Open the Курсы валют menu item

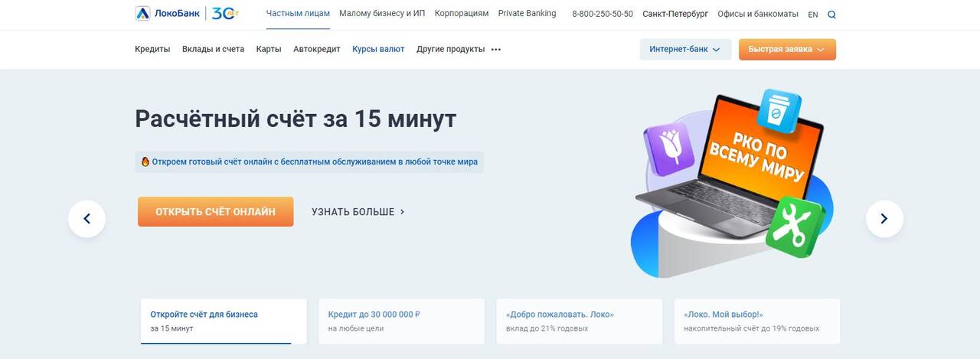pos(378,49)
